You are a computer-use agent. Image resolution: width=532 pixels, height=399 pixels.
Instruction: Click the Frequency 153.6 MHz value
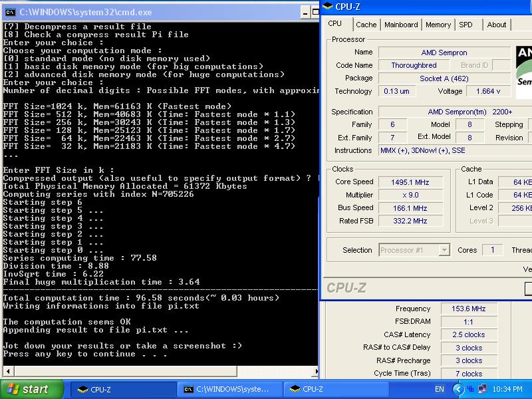(469, 309)
